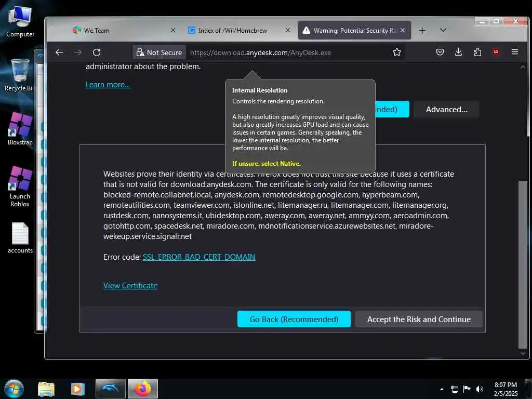Reload the page with the refresh icon
Viewport: 532px width, 399px height.
[x=97, y=52]
